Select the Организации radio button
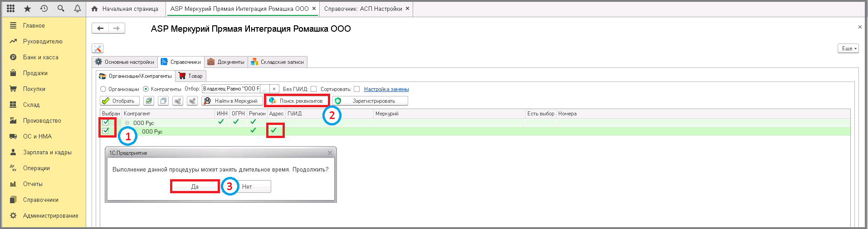Image resolution: width=868 pixels, height=229 pixels. 103,89
